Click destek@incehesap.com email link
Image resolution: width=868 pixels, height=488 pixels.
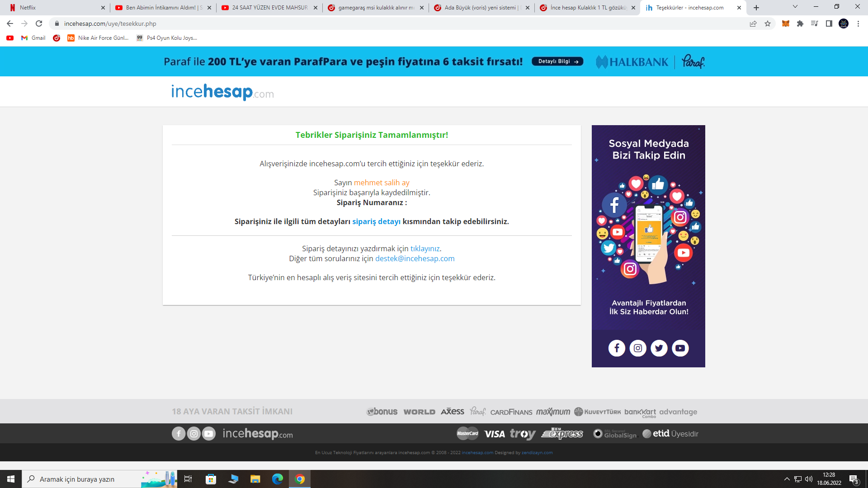pyautogui.click(x=415, y=258)
